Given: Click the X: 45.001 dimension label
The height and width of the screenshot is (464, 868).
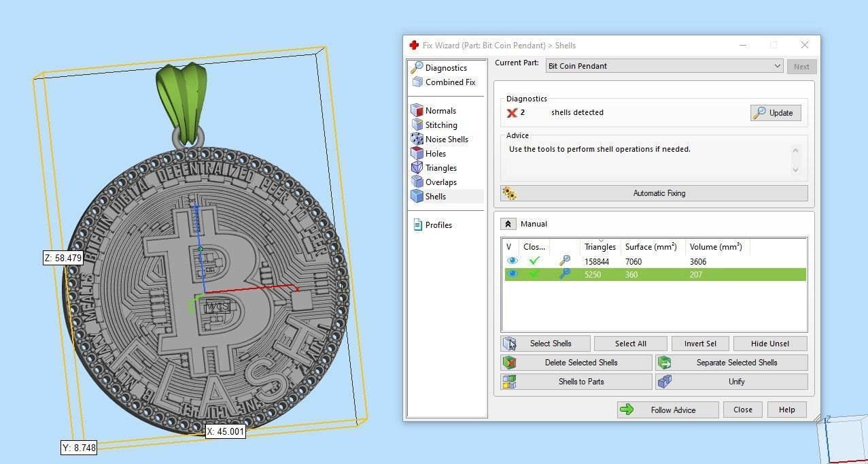Looking at the screenshot, I should tap(226, 431).
